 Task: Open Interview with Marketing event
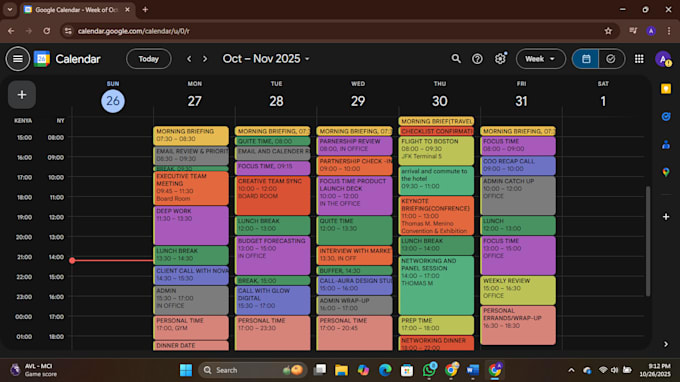pyautogui.click(x=354, y=255)
